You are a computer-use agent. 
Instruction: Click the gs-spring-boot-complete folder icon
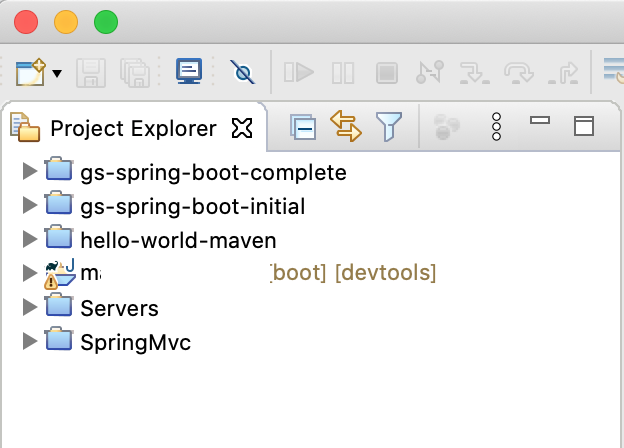pos(59,169)
